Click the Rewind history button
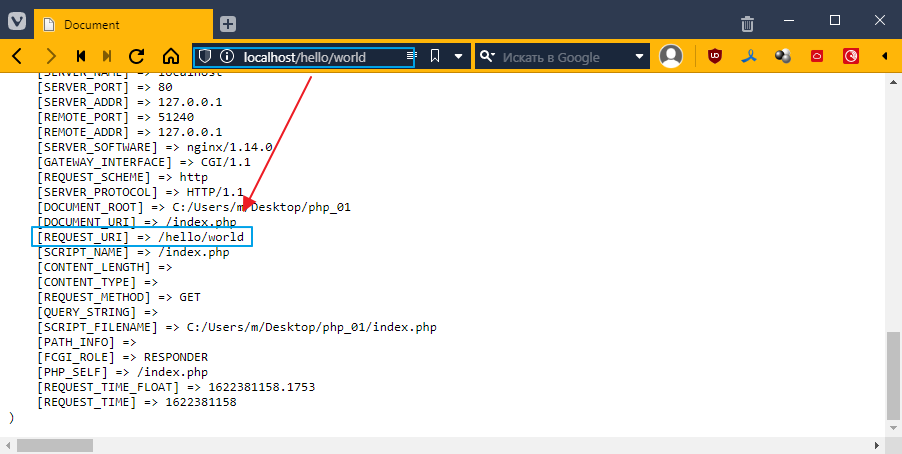This screenshot has height=454, width=902. (81, 56)
